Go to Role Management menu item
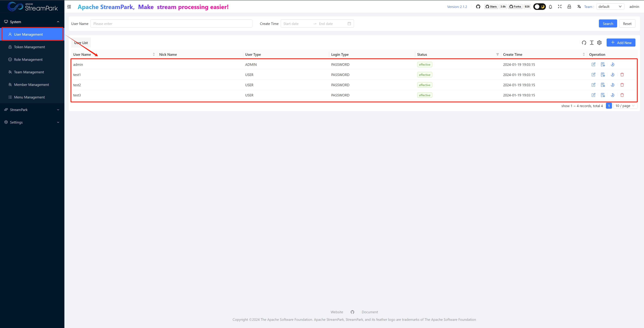The width and height of the screenshot is (644, 328). (x=28, y=59)
